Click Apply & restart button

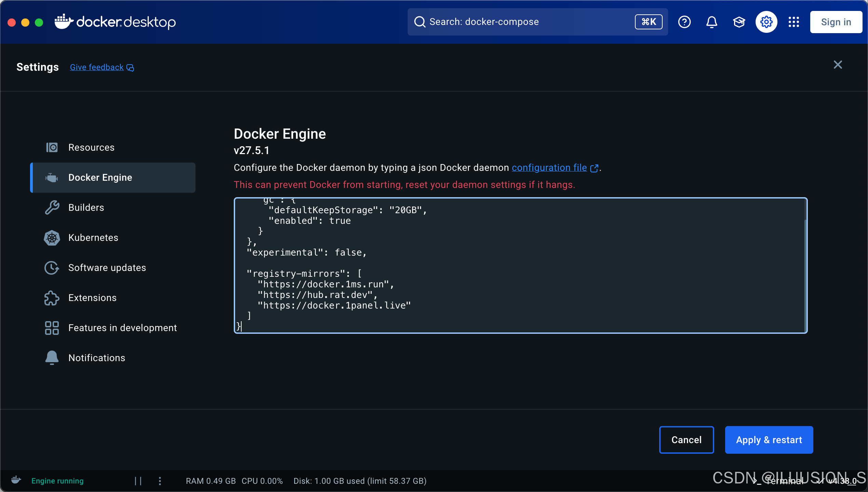[769, 440]
